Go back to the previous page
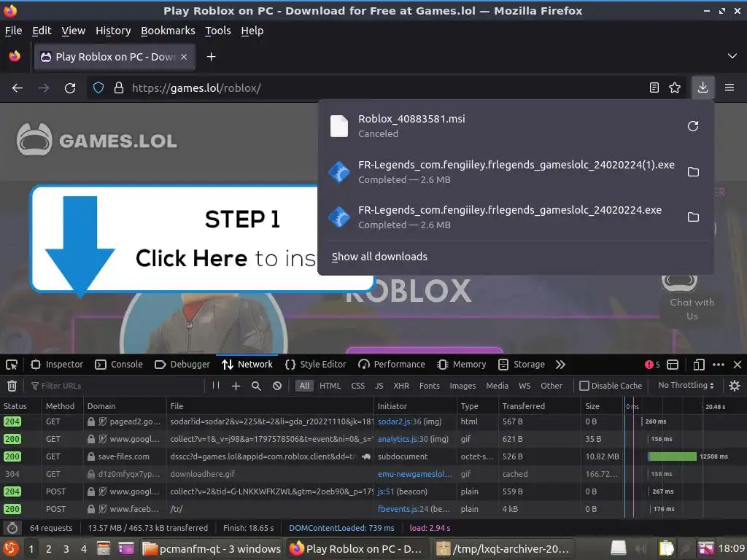The width and height of the screenshot is (747, 560). pyautogui.click(x=18, y=88)
